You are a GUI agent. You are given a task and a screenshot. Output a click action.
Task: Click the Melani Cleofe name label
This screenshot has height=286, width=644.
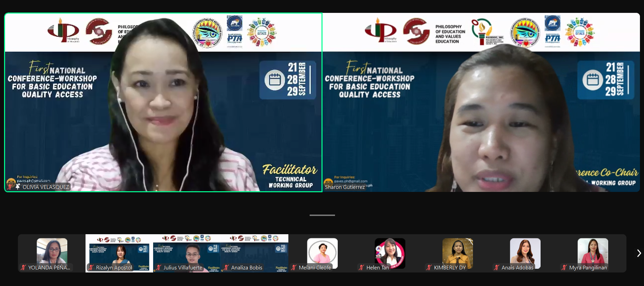click(315, 267)
